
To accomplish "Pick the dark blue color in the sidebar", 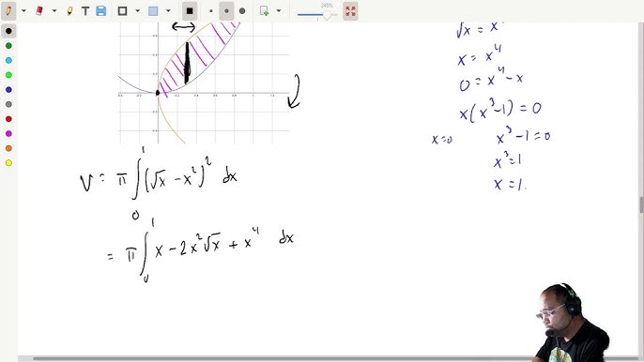I will (x=8, y=89).
